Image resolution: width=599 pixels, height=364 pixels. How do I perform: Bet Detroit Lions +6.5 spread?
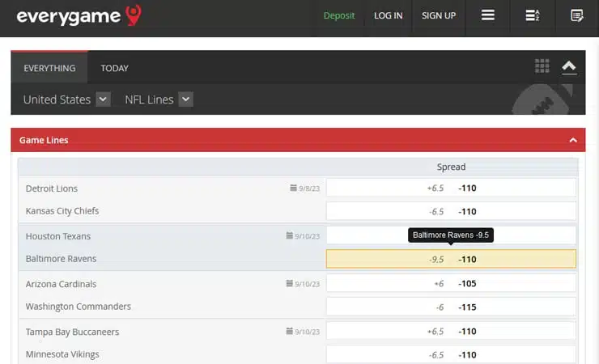[451, 188]
